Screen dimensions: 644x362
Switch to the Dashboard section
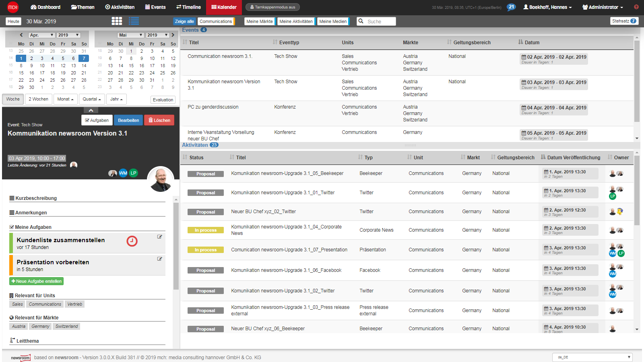click(45, 7)
